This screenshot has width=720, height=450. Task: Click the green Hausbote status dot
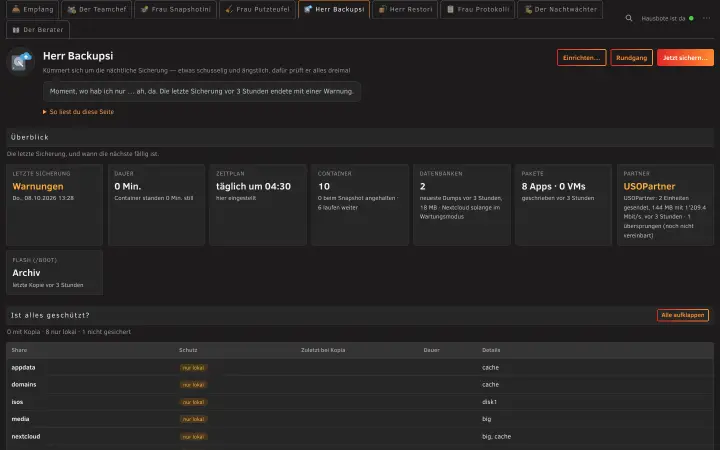(691, 18)
